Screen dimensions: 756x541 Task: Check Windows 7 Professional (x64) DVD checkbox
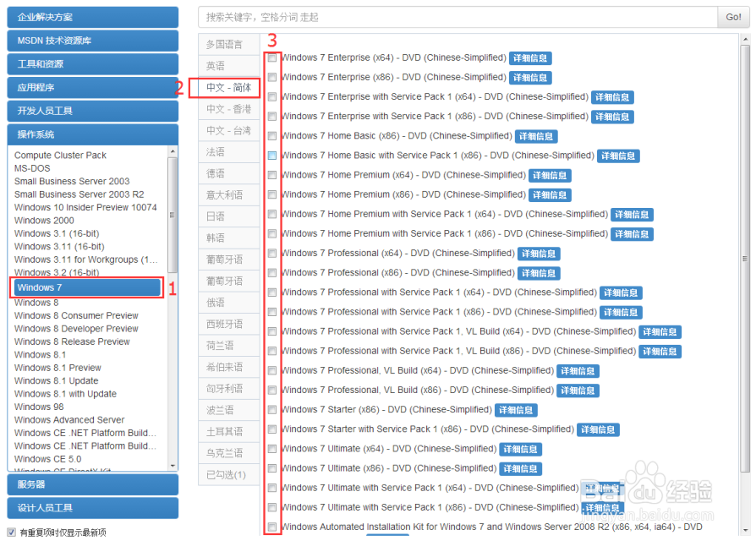click(272, 254)
